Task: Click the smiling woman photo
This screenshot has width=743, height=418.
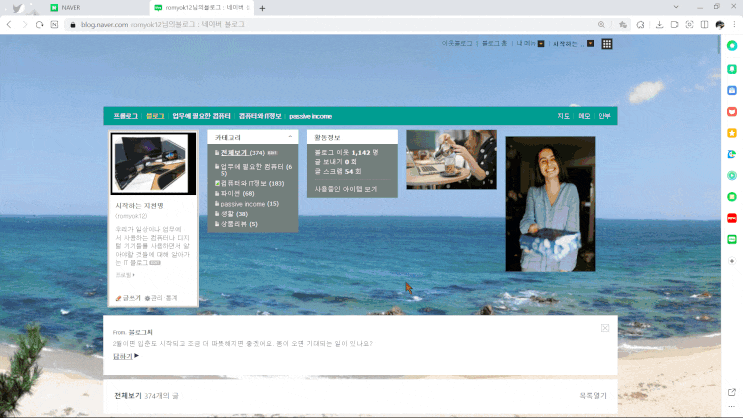Action: tap(550, 204)
